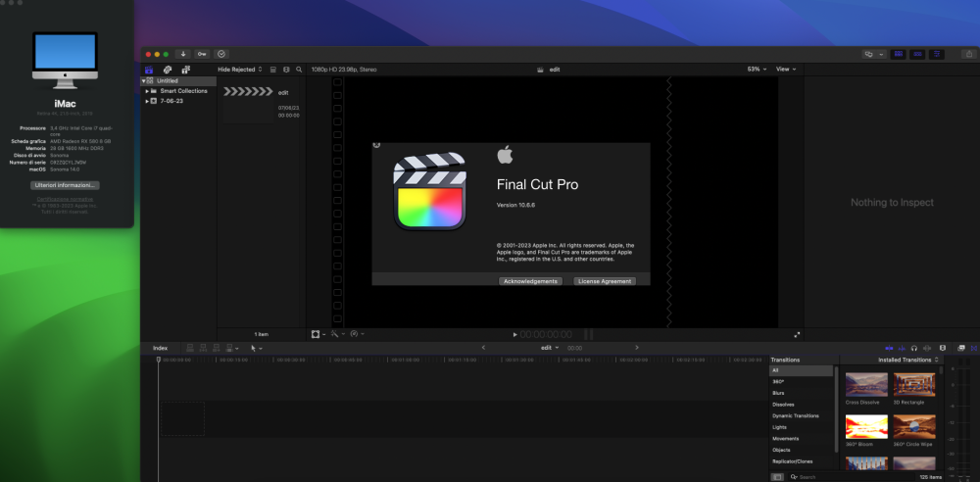The width and height of the screenshot is (980, 482).
Task: Toggle the Browser panel visibility button
Action: (x=899, y=55)
